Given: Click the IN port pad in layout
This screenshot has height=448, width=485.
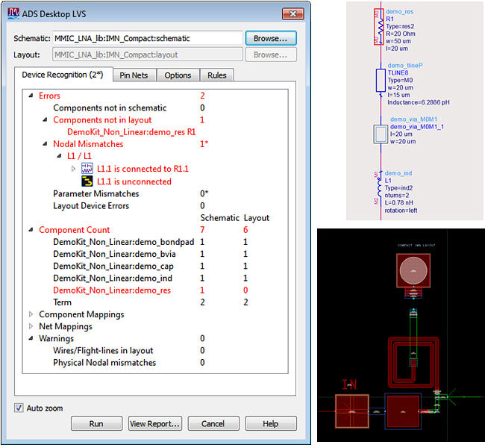Looking at the screenshot, I should (352, 411).
